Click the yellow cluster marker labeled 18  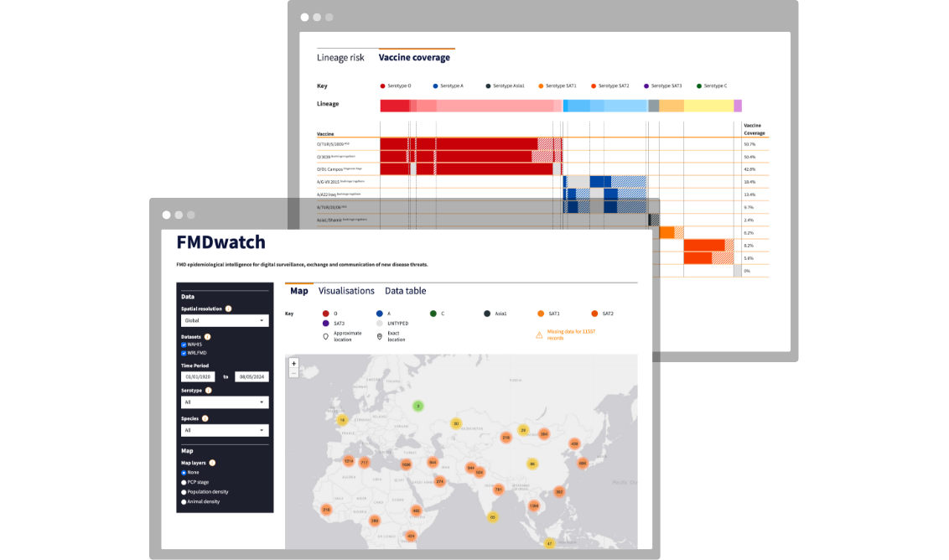(x=342, y=419)
